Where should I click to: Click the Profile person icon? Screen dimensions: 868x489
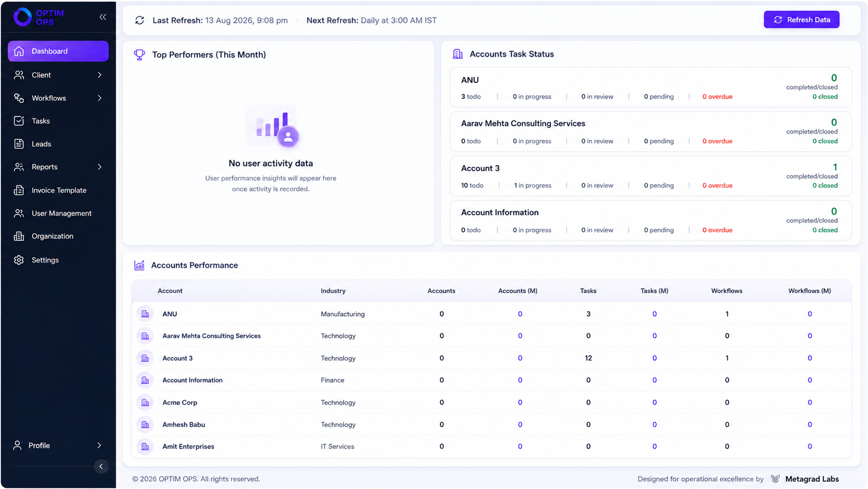click(18, 445)
